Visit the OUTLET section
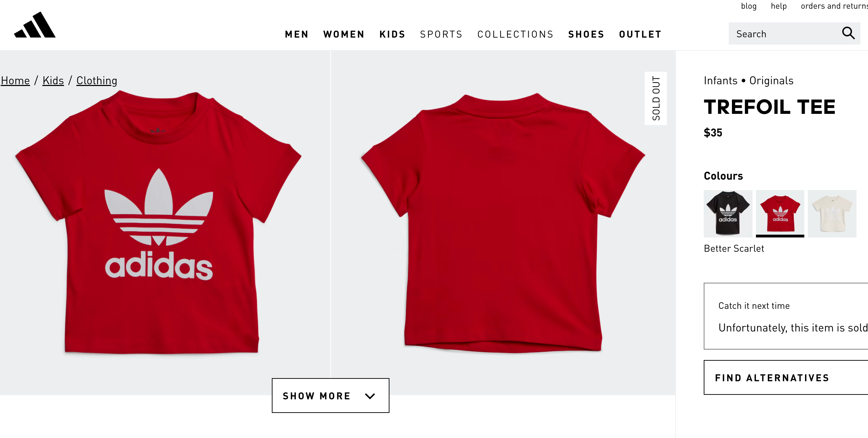 (640, 34)
